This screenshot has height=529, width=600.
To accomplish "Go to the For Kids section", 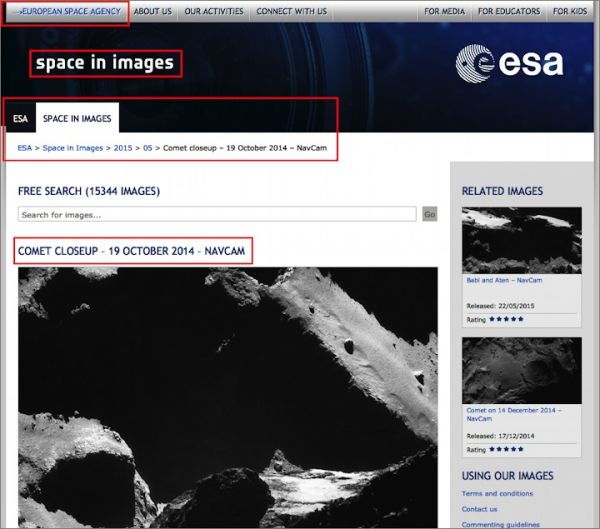I will point(569,12).
